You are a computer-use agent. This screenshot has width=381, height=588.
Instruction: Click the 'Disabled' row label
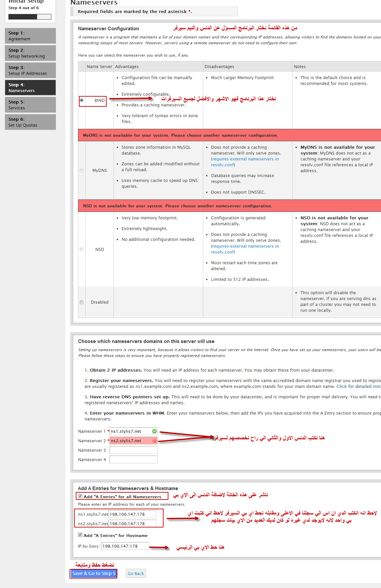99,302
